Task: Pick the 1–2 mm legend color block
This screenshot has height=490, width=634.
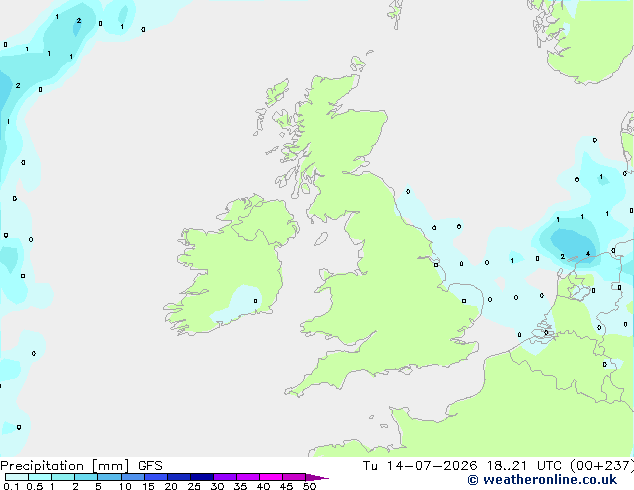Action: tap(63, 477)
